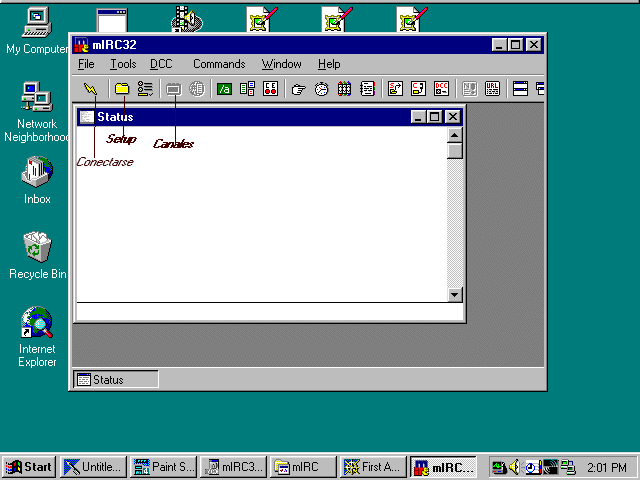The image size is (640, 480).
Task: Select the My Computer desktop icon
Action: pyautogui.click(x=37, y=31)
